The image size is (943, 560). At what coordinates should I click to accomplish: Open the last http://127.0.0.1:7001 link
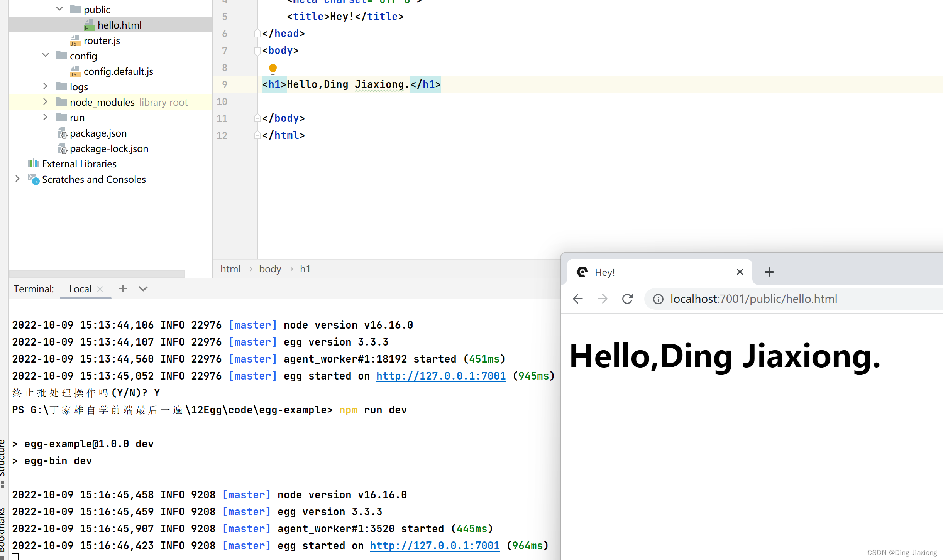click(x=435, y=546)
